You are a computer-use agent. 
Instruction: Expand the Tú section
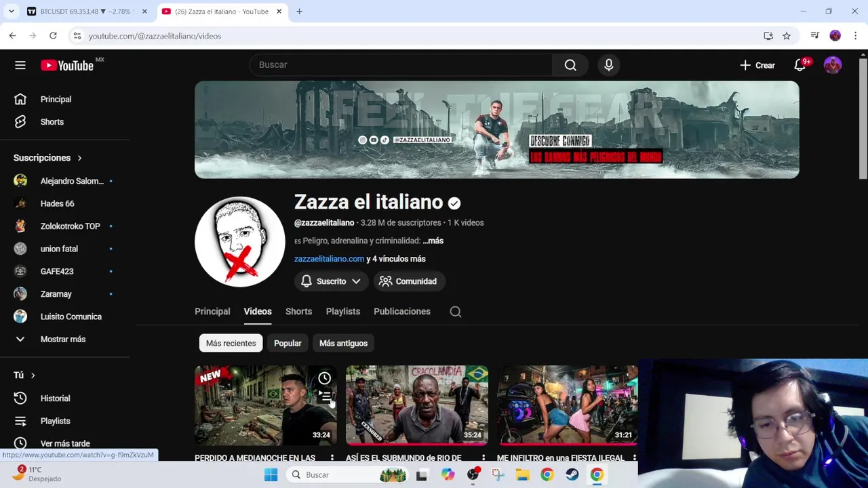coord(24,375)
